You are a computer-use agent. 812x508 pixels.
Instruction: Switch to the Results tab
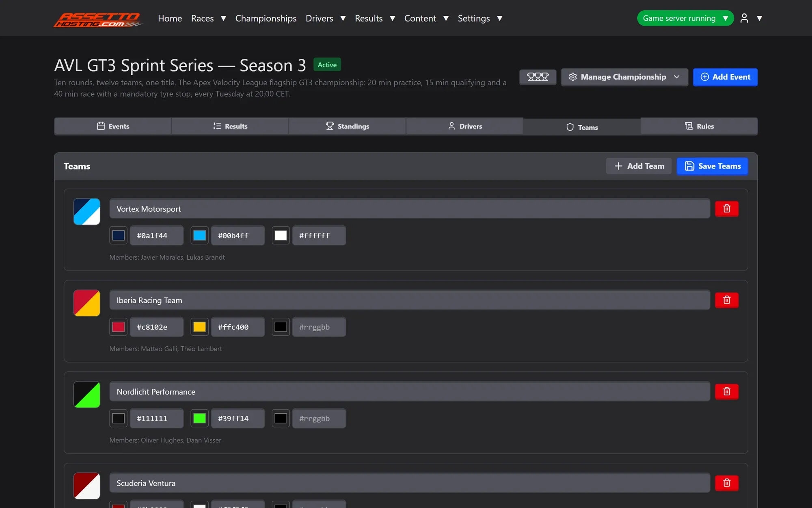pos(230,126)
